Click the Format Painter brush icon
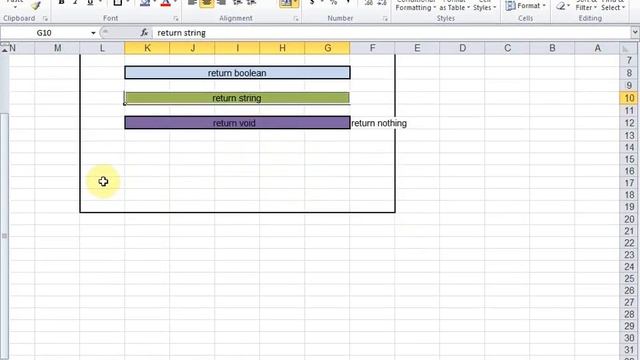The image size is (640, 360). coord(36,5)
